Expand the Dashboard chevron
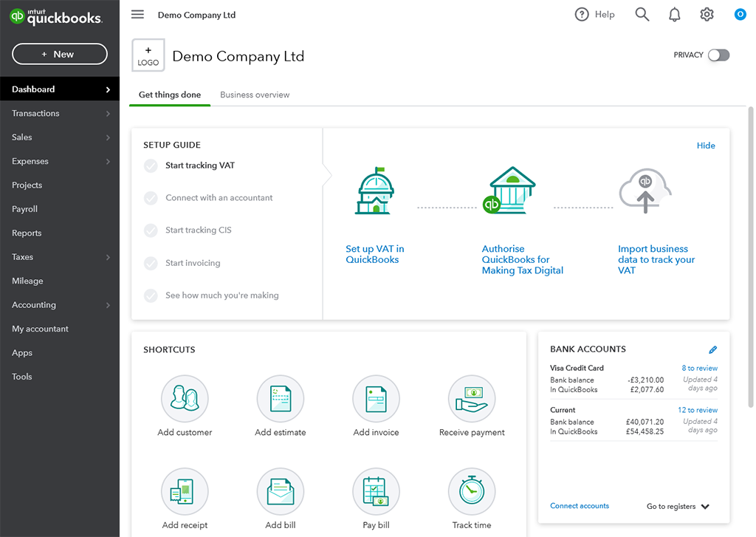Image resolution: width=756 pixels, height=537 pixels. coord(108,89)
